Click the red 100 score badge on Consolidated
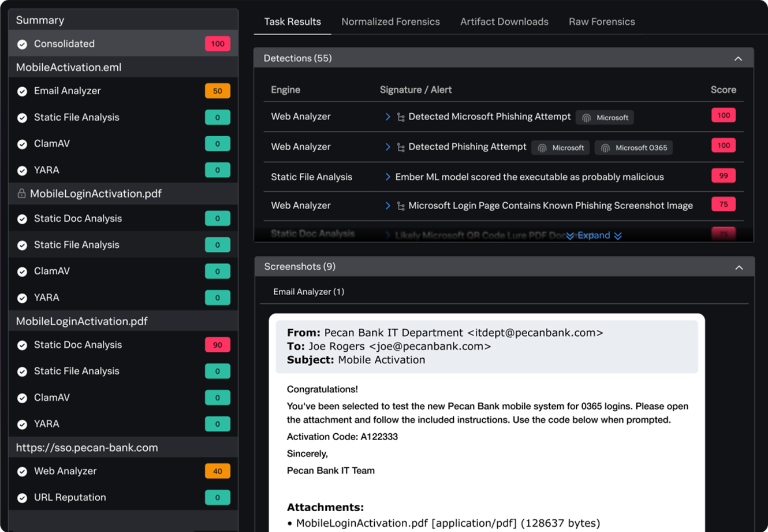 tap(218, 44)
